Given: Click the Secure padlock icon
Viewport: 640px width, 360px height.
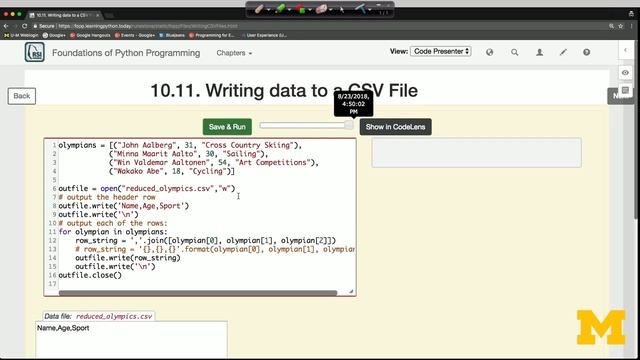Looking at the screenshot, I should tap(36, 26).
